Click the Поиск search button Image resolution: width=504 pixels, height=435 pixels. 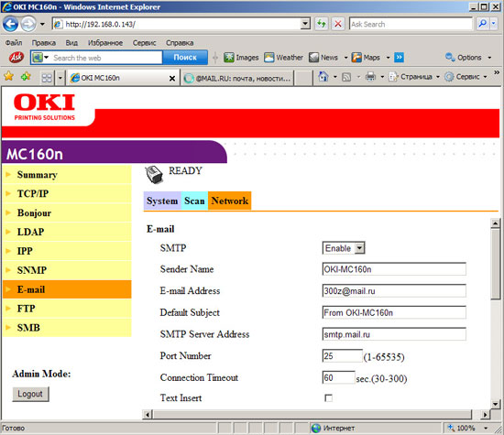185,57
